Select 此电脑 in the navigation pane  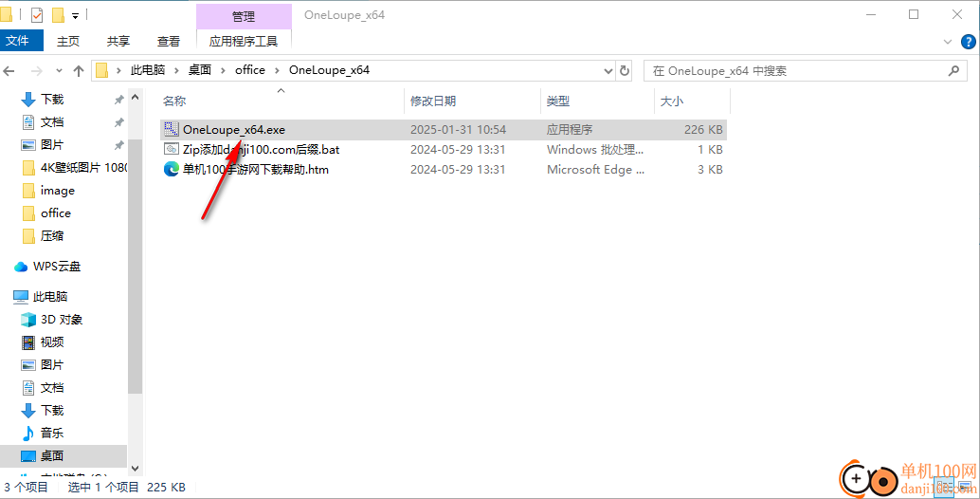point(50,296)
